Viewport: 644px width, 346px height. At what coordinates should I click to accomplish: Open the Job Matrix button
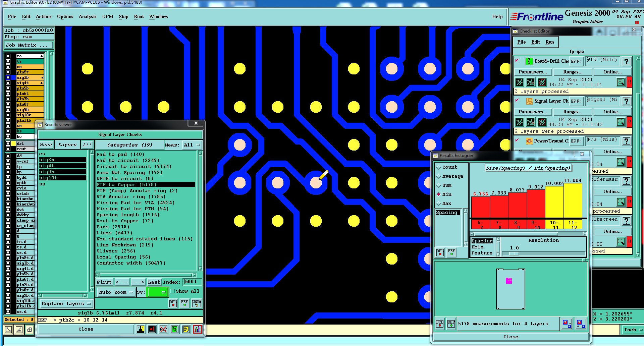coord(29,45)
